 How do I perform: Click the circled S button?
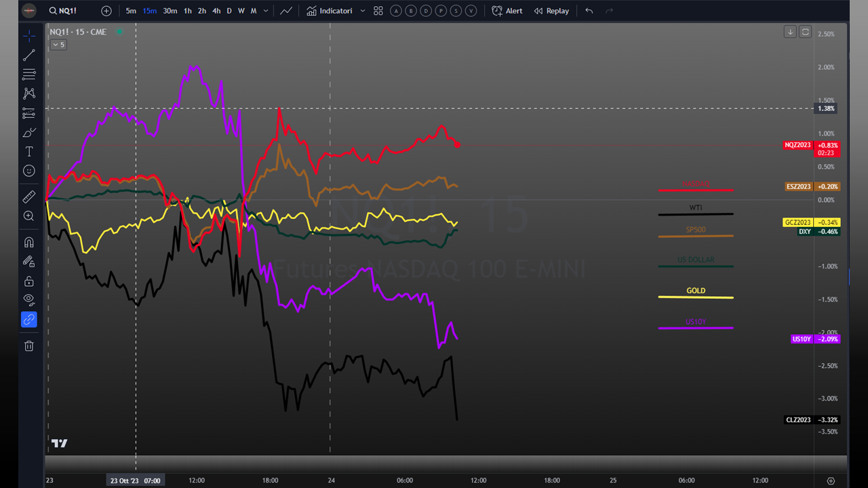(456, 11)
